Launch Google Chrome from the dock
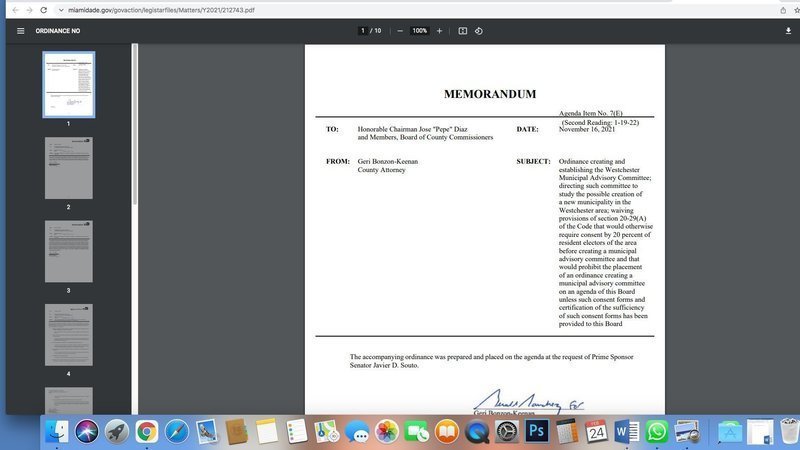800x450 pixels. [147, 432]
